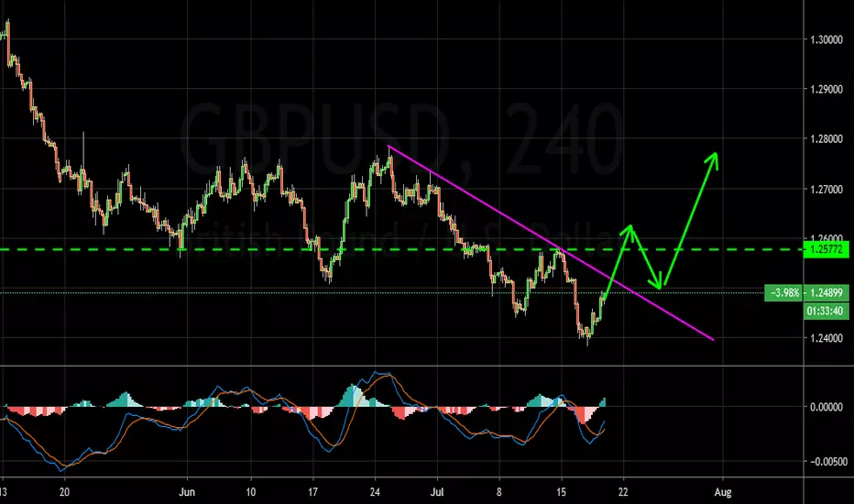Click the -3.98% change label
854x504 pixels.
[x=783, y=292]
